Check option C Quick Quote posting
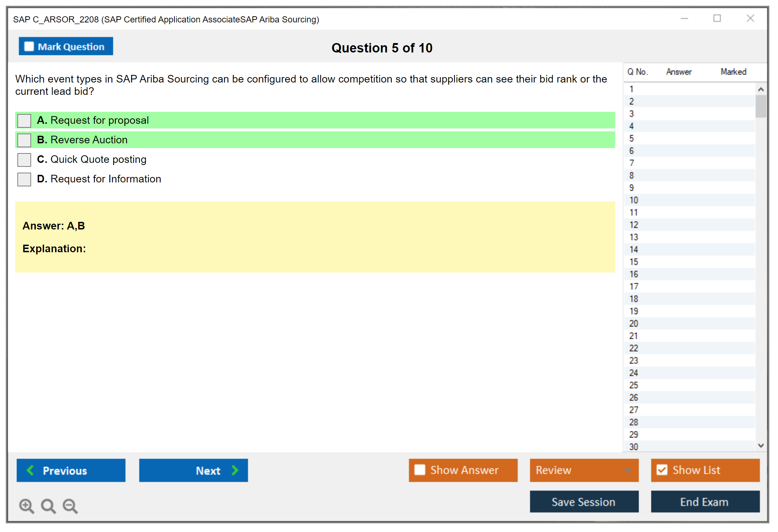Screen dimensions: 778x532 (x=24, y=160)
